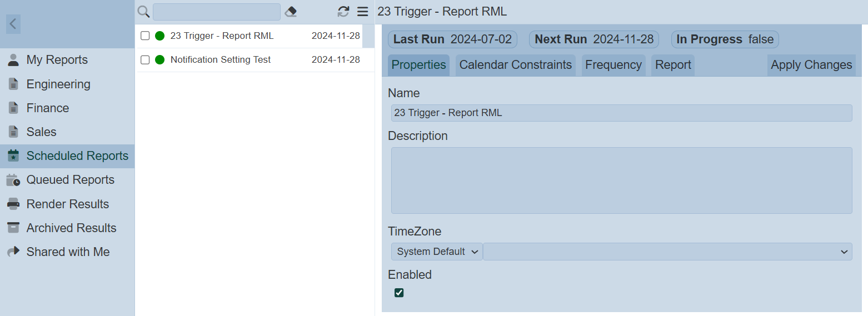This screenshot has width=868, height=316.
Task: Tick checkbox for Notification Setting Test
Action: coord(145,60)
